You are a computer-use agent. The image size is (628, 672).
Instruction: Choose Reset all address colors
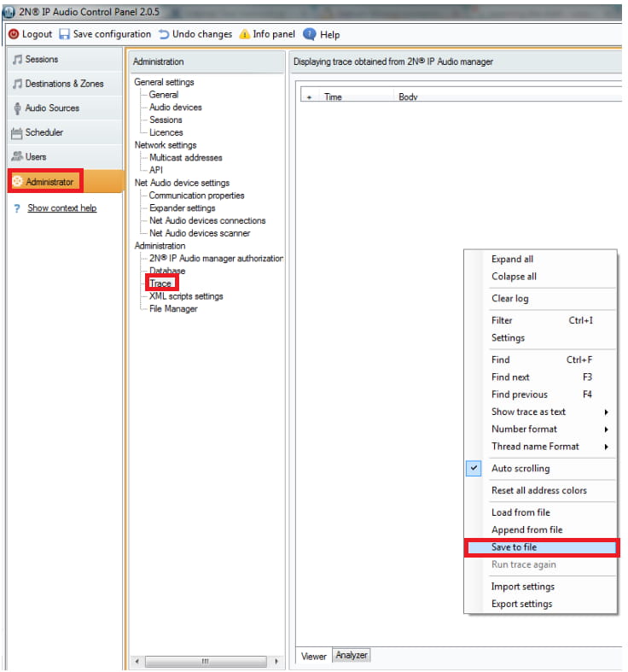[539, 490]
